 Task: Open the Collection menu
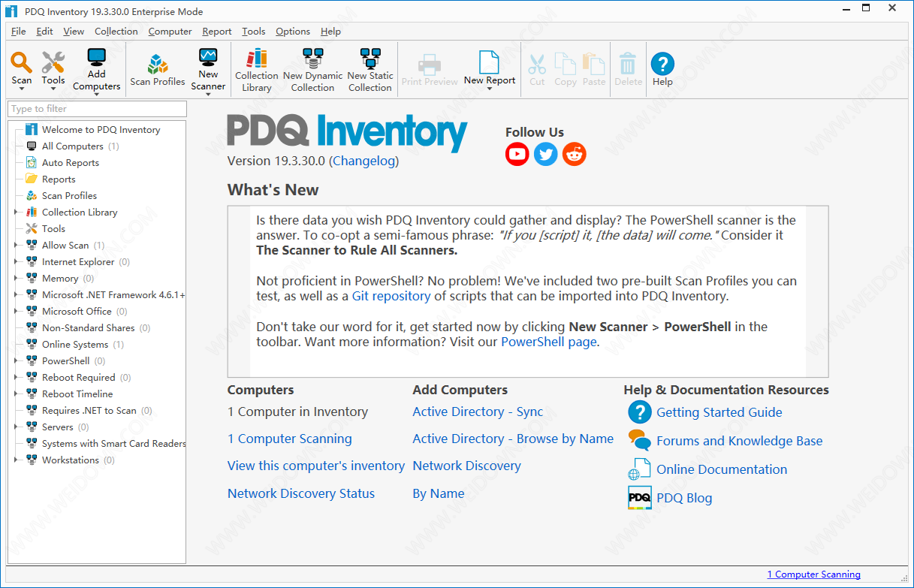coord(116,32)
